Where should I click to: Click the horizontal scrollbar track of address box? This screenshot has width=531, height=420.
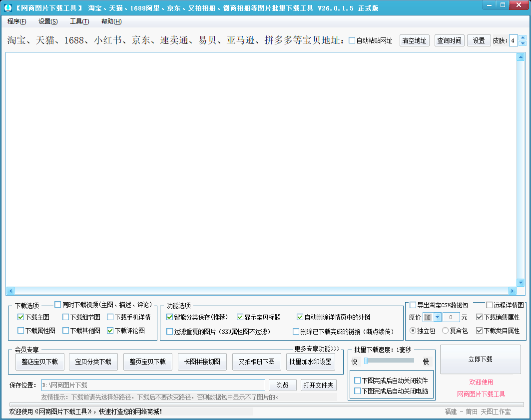[x=261, y=291]
